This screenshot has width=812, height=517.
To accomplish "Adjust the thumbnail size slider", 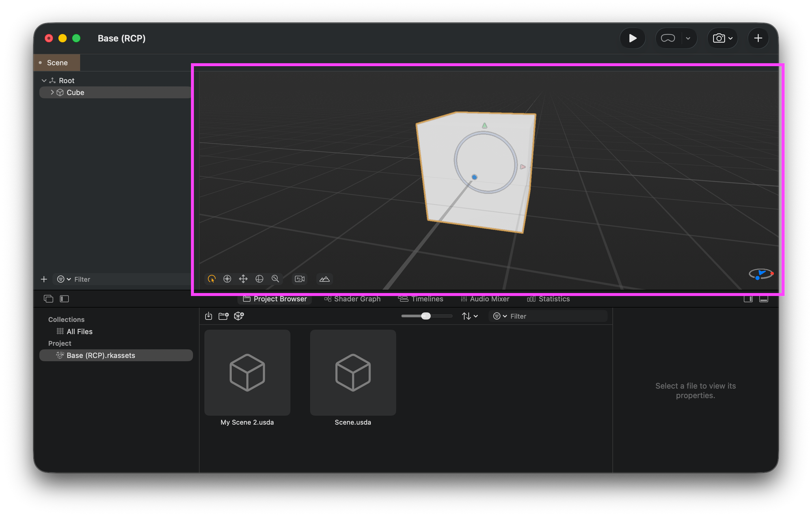I will [425, 316].
